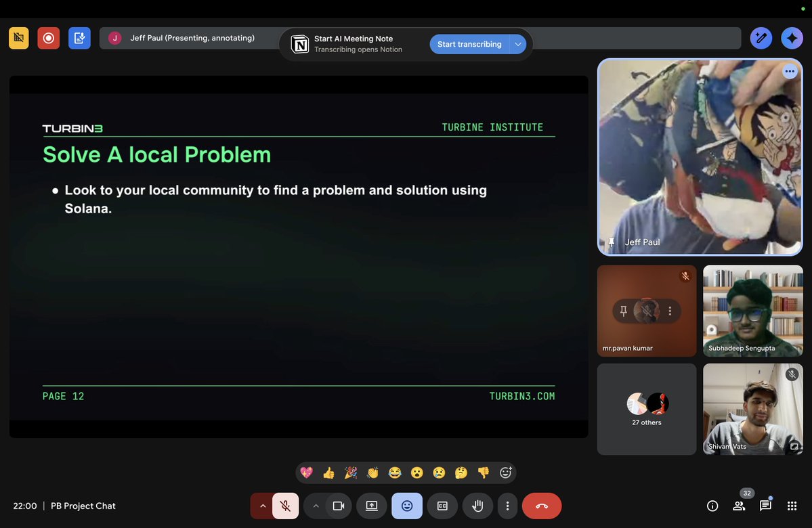Send the crying face reaction
Screen dimensions: 812x528
pos(439,472)
